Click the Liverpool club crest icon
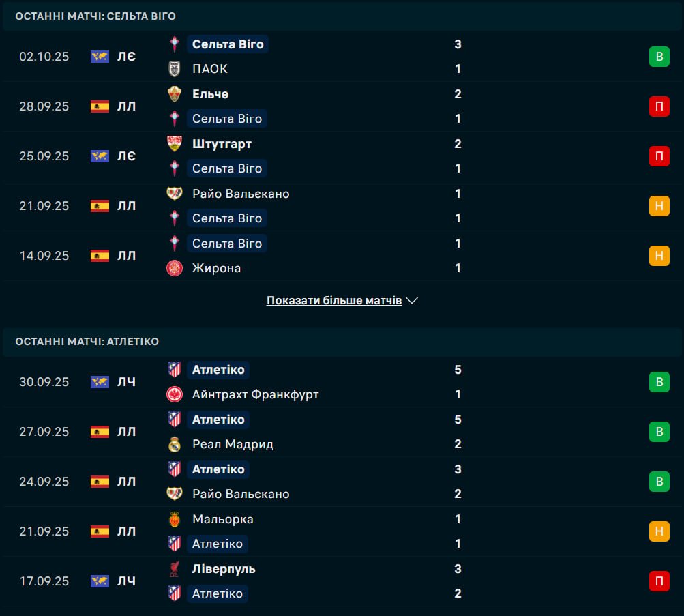 pos(175,569)
